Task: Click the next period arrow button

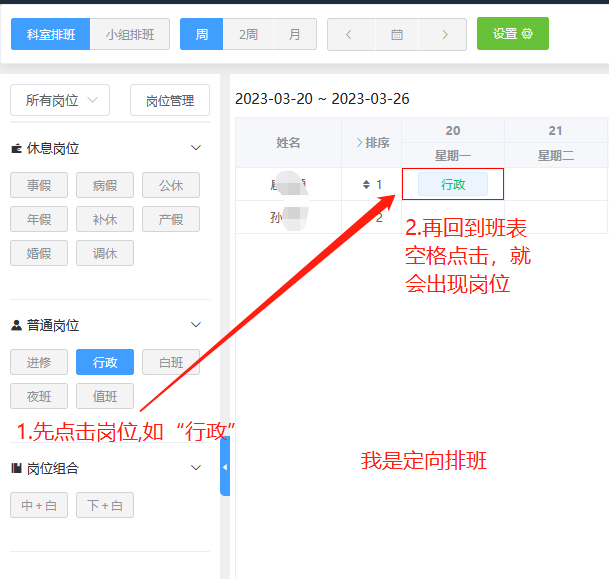Action: point(445,34)
